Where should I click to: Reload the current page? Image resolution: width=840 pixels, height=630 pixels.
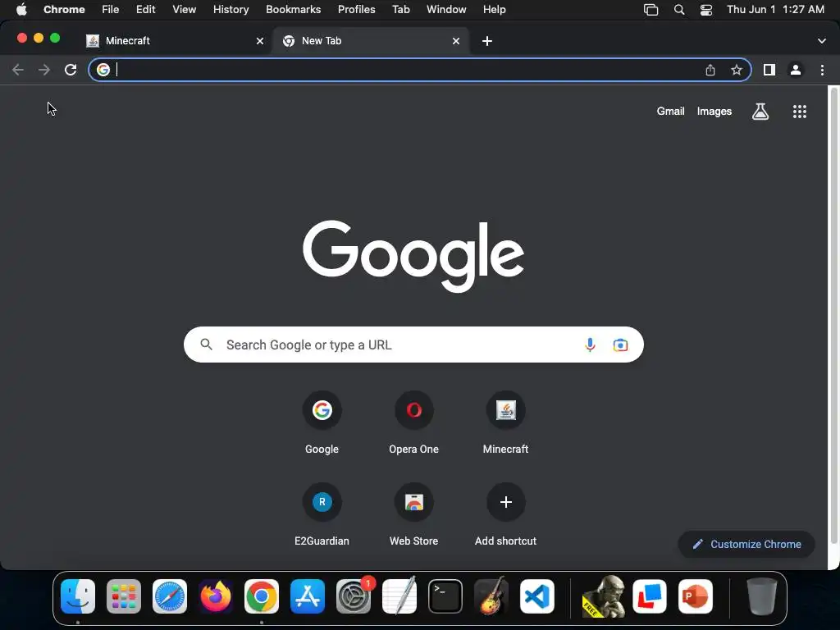71,70
